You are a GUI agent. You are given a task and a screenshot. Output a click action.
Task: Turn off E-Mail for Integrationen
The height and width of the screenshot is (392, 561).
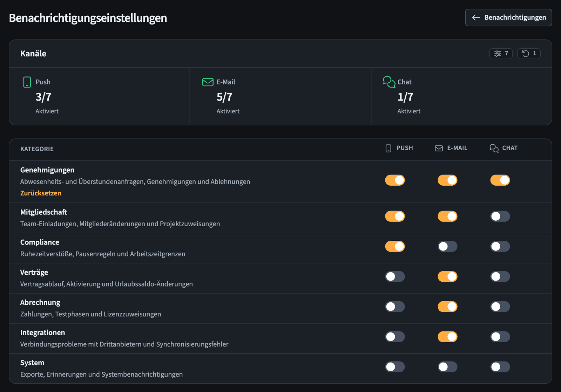pos(448,337)
